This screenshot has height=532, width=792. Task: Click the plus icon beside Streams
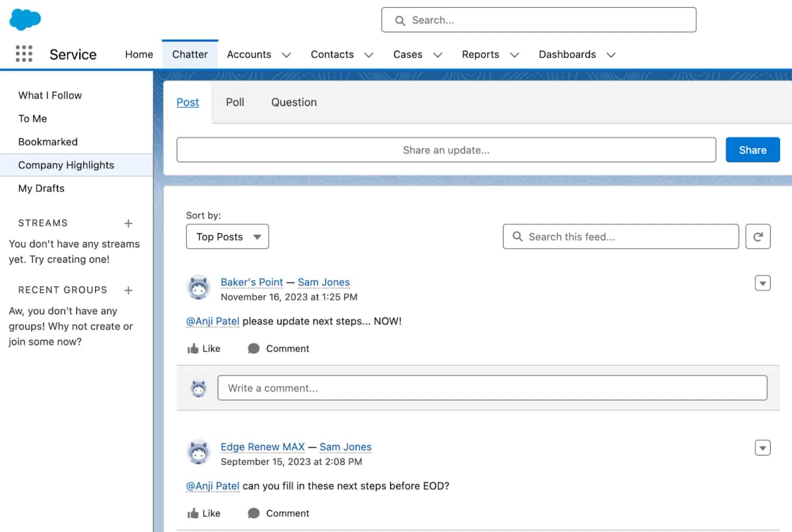(x=129, y=223)
